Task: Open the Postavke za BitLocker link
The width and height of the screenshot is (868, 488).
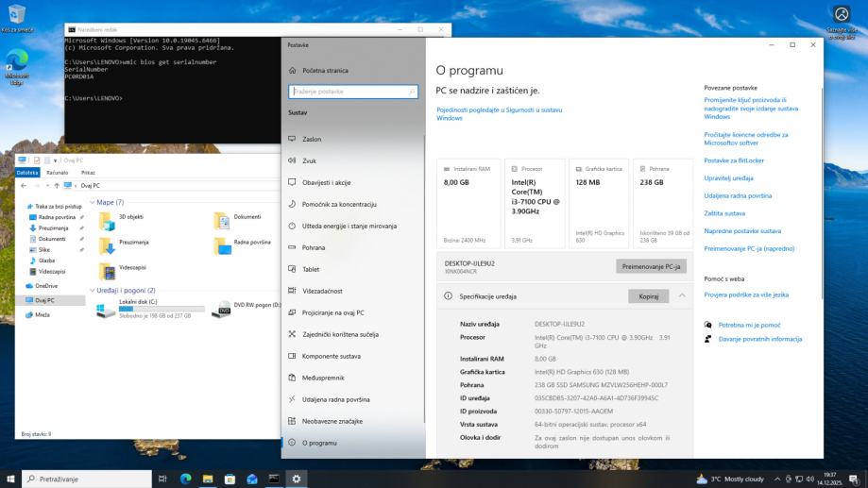Action: 733,160
